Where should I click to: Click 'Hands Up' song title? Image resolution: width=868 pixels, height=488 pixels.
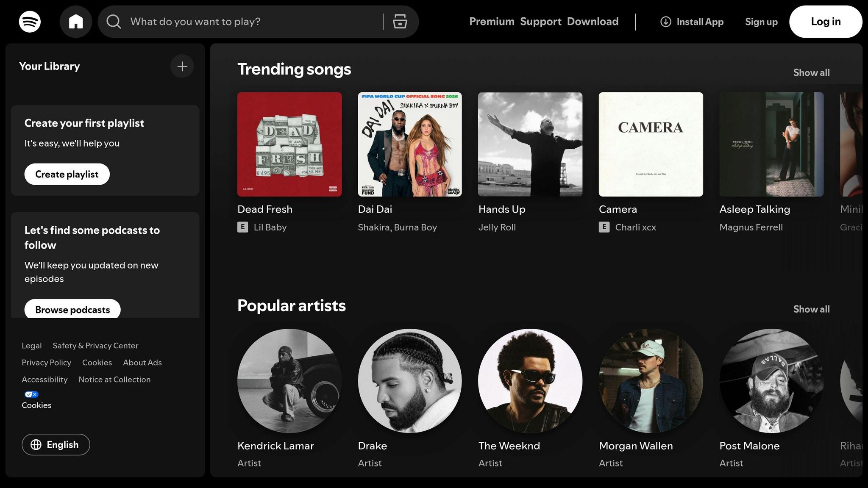(502, 209)
